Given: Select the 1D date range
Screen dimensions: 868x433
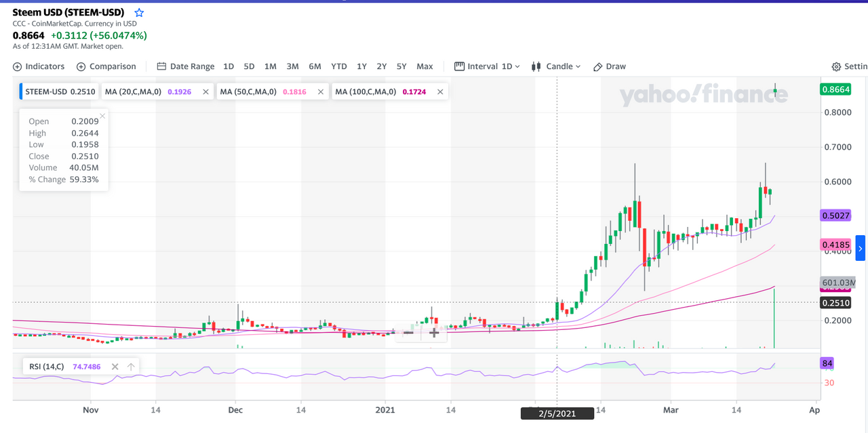Looking at the screenshot, I should pyautogui.click(x=229, y=66).
